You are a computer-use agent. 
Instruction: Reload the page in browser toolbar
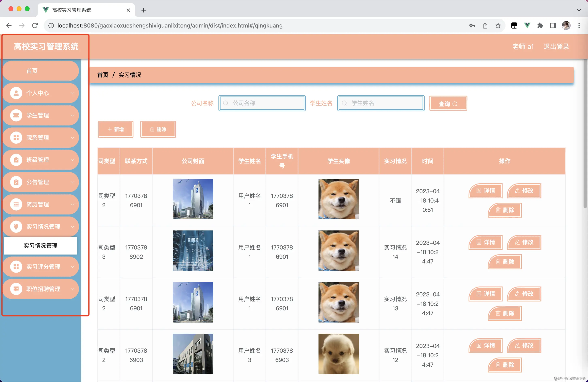pos(35,25)
